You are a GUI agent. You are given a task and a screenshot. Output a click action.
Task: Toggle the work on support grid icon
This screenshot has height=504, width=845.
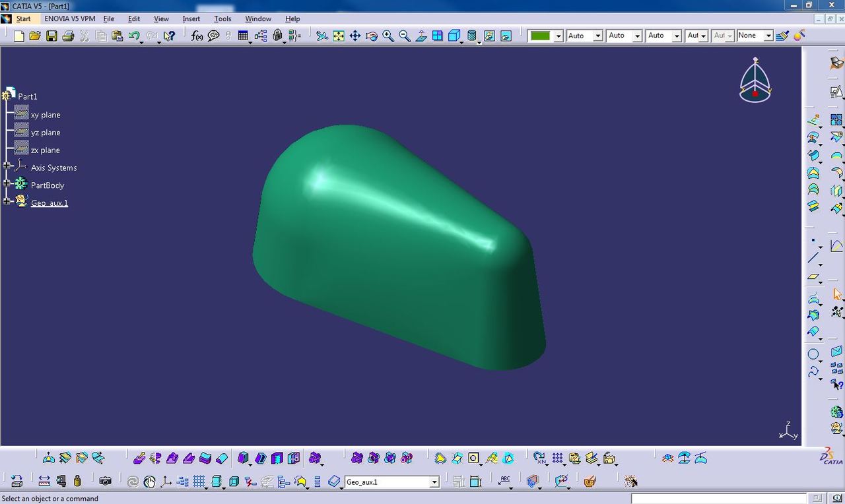point(199,482)
